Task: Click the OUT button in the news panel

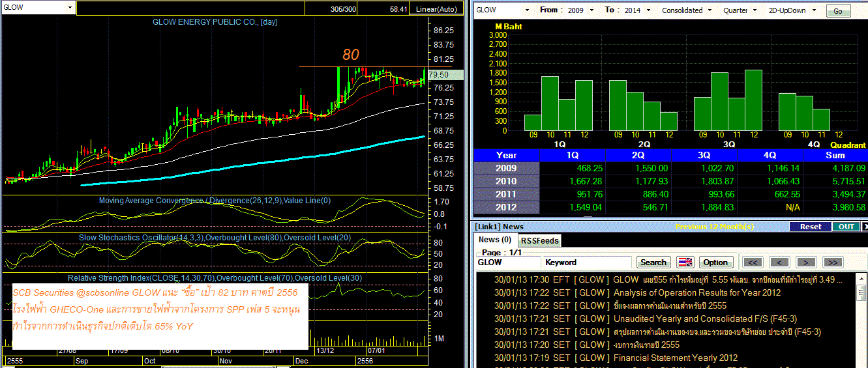Action: (x=846, y=227)
